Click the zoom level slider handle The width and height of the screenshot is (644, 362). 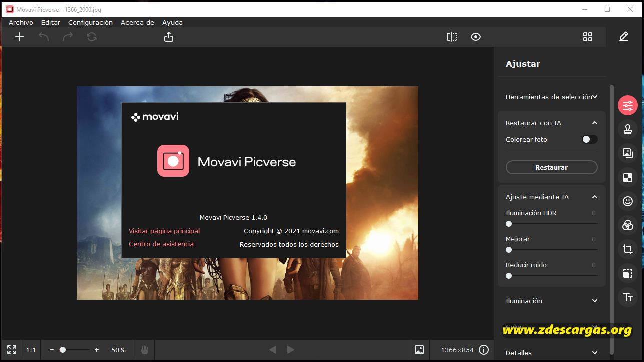coord(63,350)
